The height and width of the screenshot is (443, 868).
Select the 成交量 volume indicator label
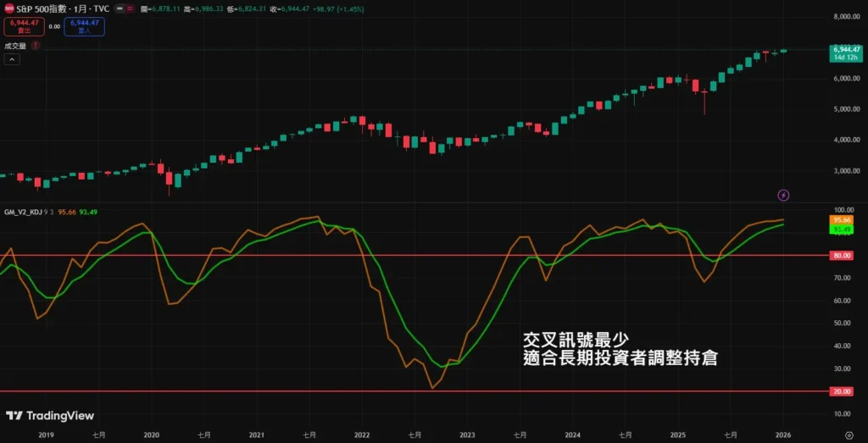(x=16, y=46)
